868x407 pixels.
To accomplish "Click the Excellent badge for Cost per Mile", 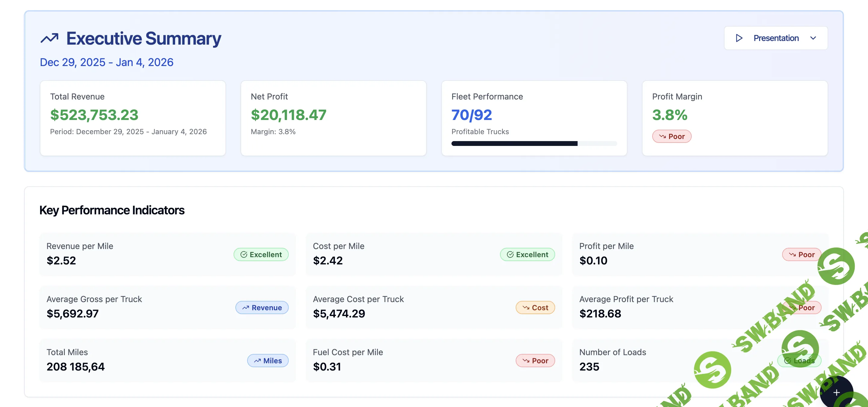I will (x=527, y=255).
